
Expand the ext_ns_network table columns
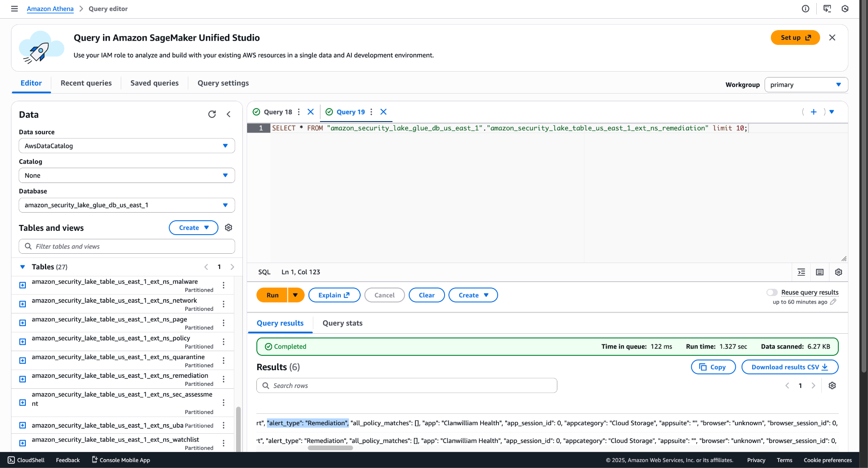(23, 304)
